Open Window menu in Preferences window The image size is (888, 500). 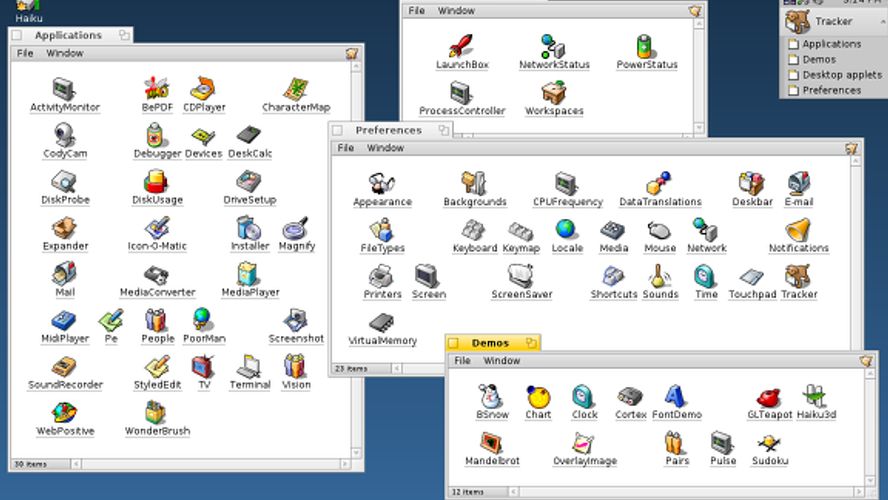[x=385, y=148]
